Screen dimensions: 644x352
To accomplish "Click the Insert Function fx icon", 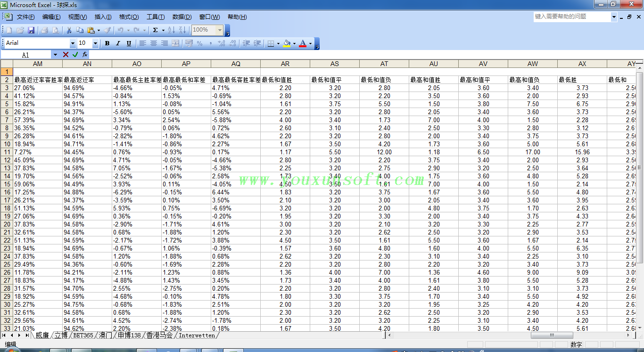I will coord(85,55).
